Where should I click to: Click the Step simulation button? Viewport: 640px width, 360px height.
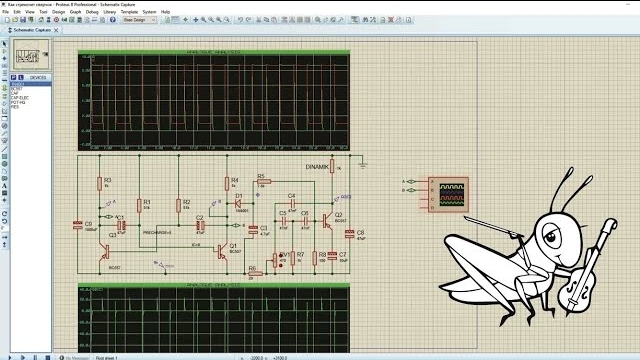(22, 358)
